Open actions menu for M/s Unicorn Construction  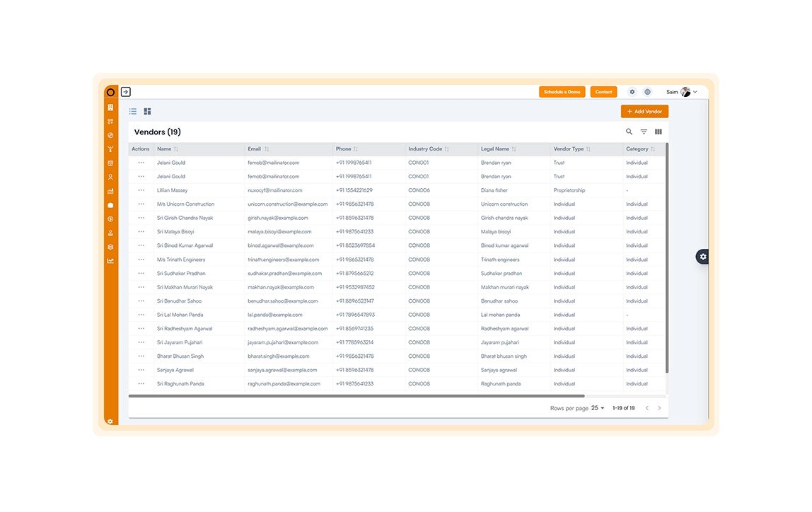click(x=141, y=204)
